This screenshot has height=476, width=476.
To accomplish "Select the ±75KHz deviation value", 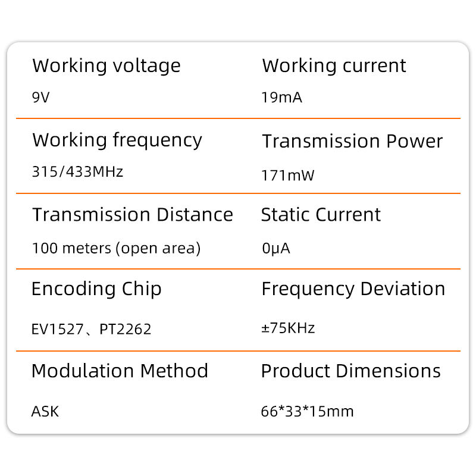I will click(288, 328).
